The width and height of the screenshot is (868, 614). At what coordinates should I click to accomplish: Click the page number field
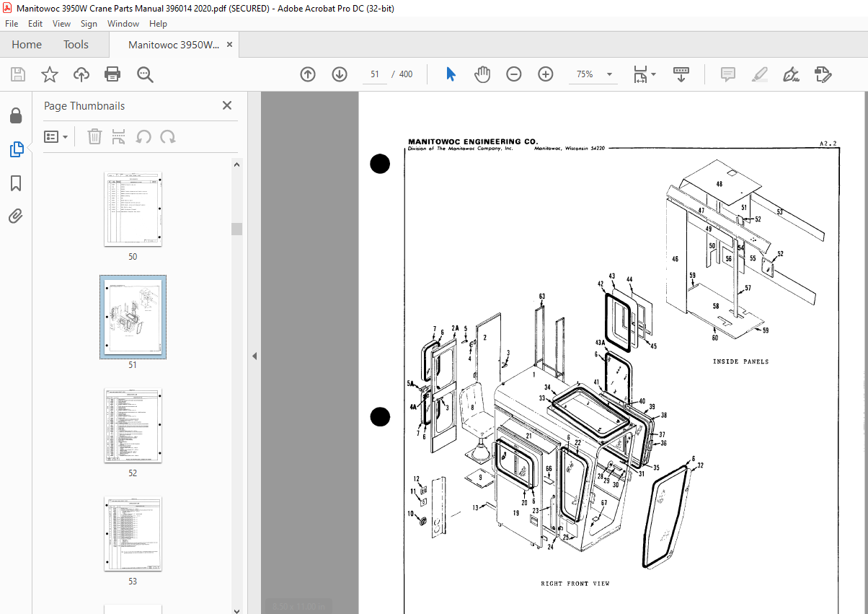(375, 74)
